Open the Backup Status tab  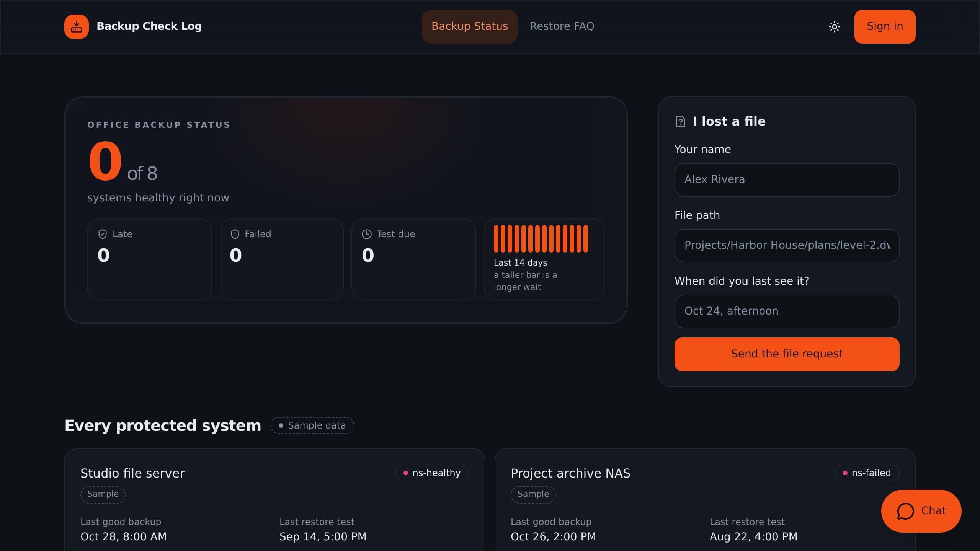[x=470, y=26]
